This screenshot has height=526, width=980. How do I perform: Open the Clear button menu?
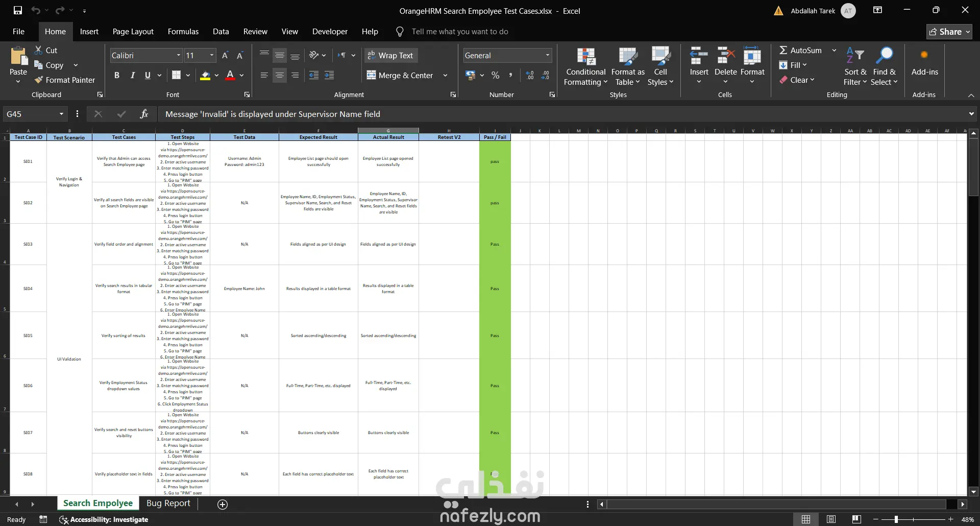pyautogui.click(x=797, y=80)
